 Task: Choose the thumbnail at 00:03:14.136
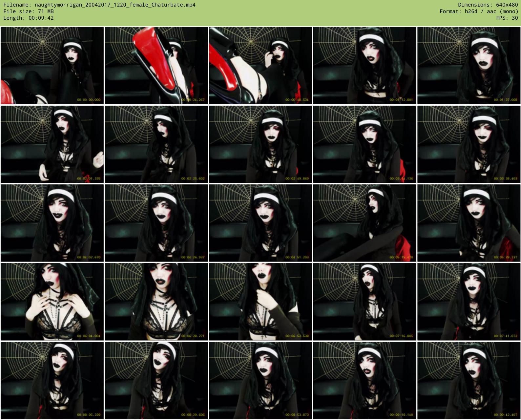coord(365,144)
